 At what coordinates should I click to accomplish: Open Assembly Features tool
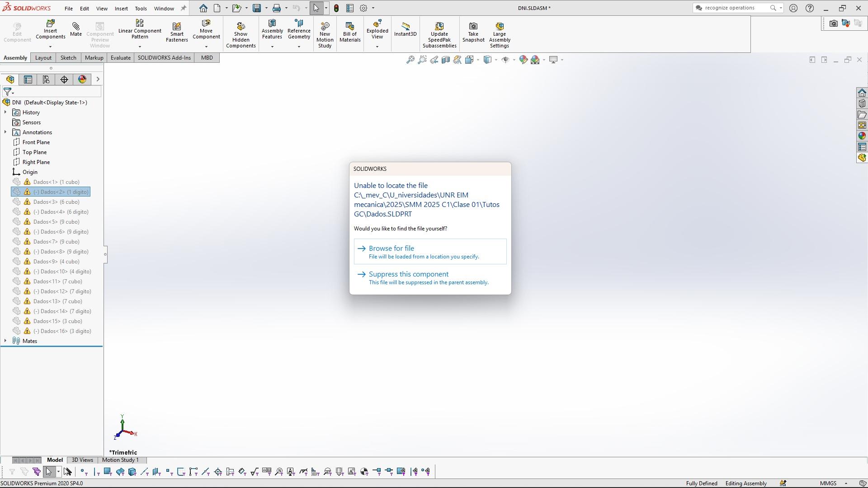pyautogui.click(x=272, y=30)
